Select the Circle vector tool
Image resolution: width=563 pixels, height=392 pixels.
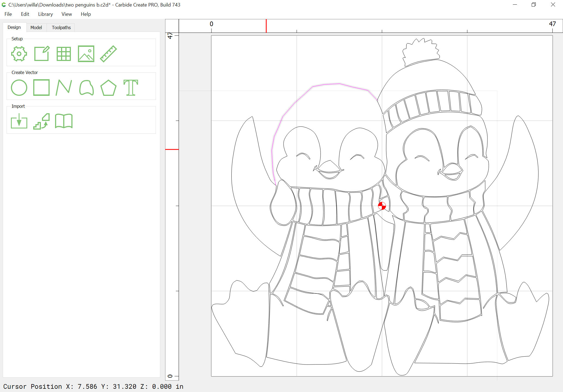point(19,88)
